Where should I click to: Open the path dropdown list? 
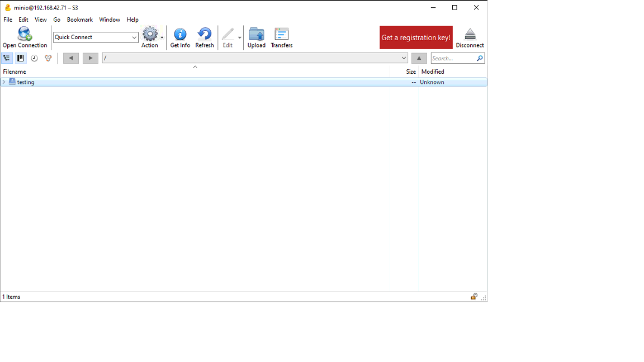pos(404,58)
